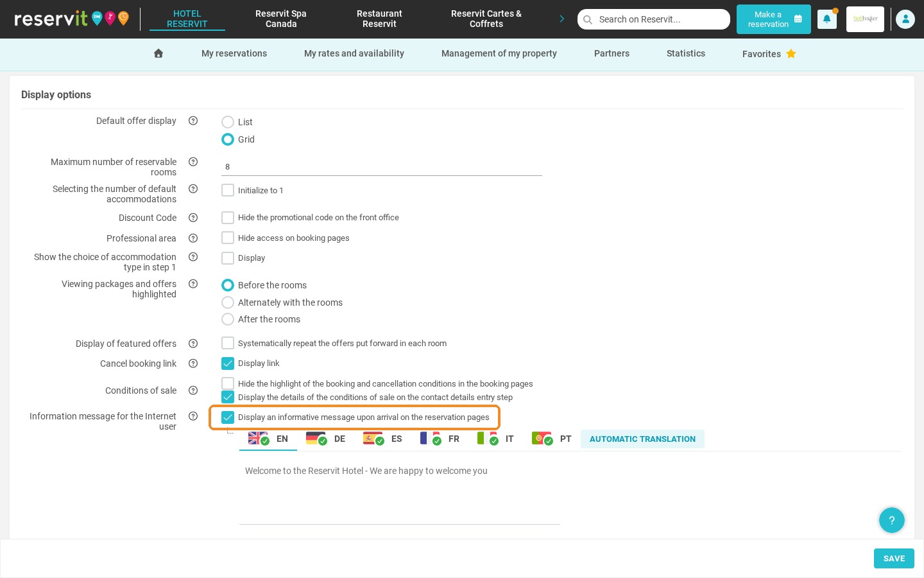This screenshot has height=578, width=924.
Task: Show help for Information message for Internet user
Action: [193, 416]
